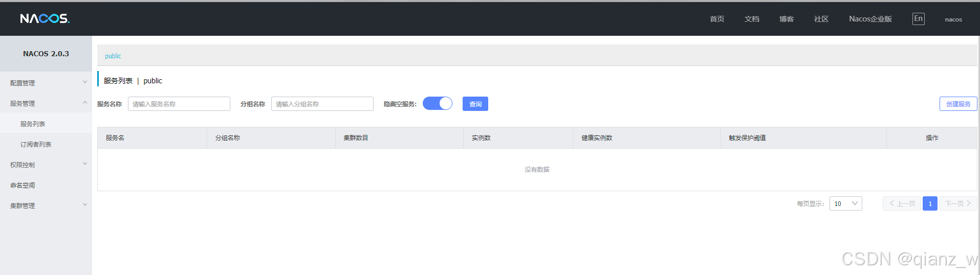Open 文档 in the top navigation
Screen dimensions: 980x275
coord(752,19)
